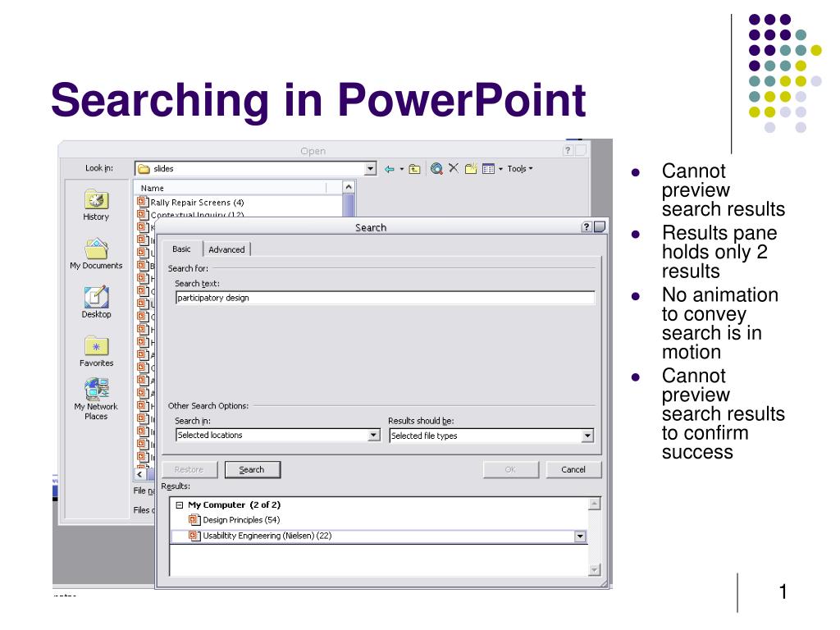The width and height of the screenshot is (840, 630).
Task: Switch to the Basic tab
Action: click(x=181, y=249)
